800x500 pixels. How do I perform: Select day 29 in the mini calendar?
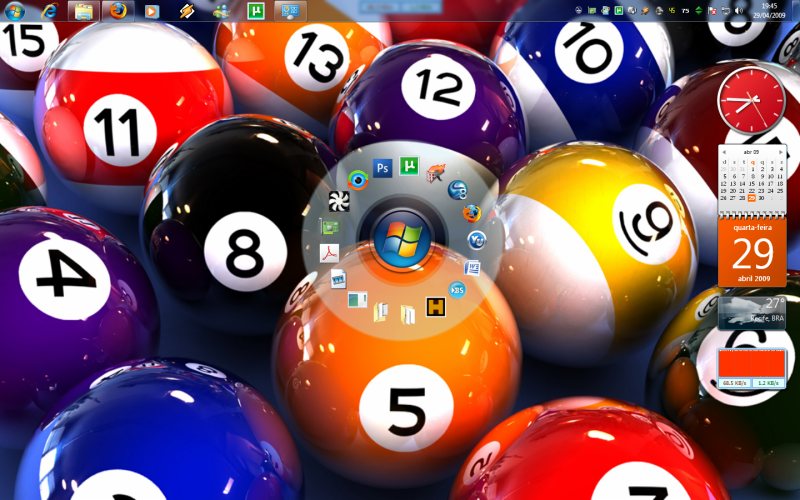coord(752,198)
